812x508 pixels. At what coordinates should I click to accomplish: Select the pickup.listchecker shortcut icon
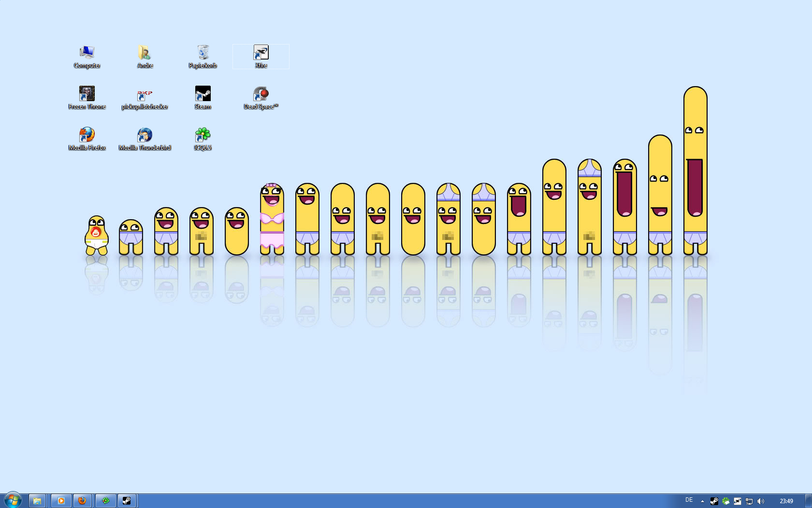pyautogui.click(x=145, y=98)
